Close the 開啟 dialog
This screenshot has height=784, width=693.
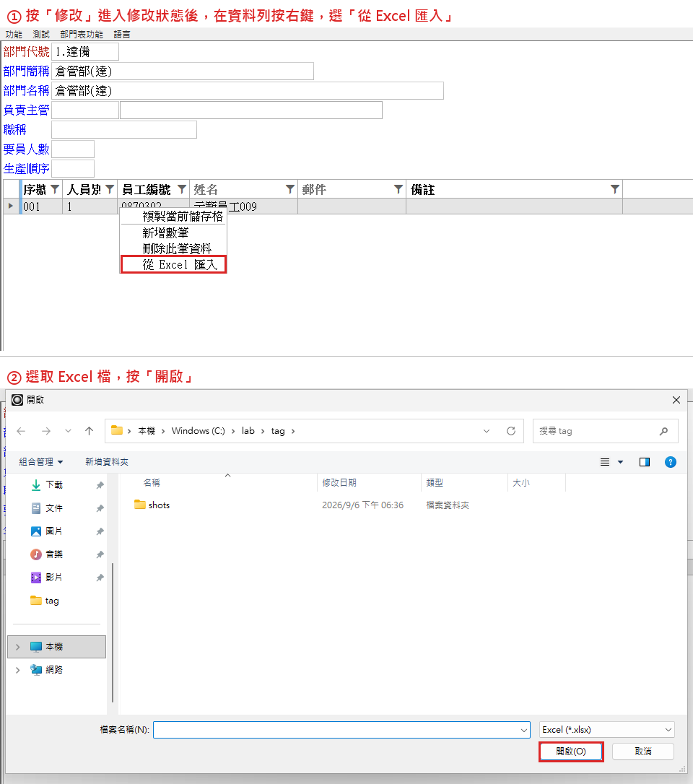tap(676, 400)
